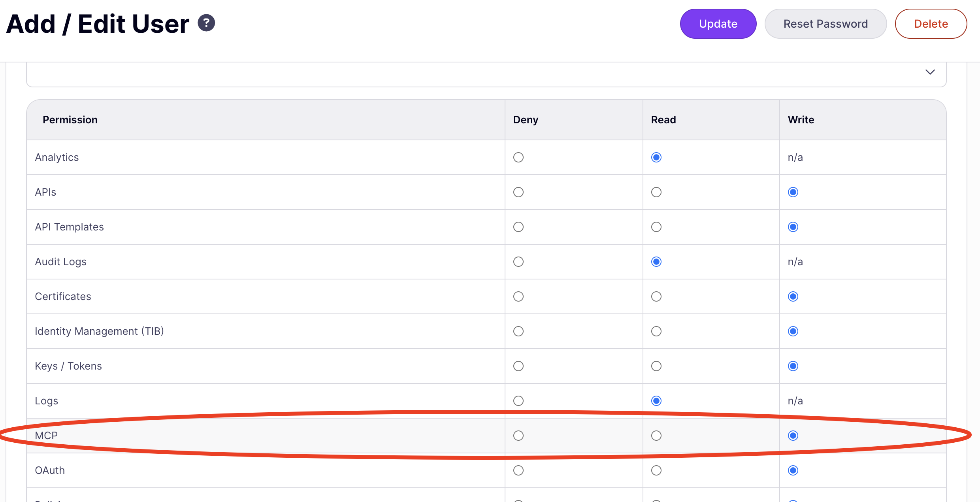
Task: Set APIs permission to Read
Action: pos(656,192)
